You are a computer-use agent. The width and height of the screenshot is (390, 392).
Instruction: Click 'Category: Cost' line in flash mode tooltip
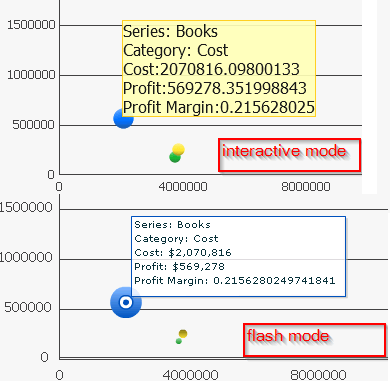click(x=176, y=239)
